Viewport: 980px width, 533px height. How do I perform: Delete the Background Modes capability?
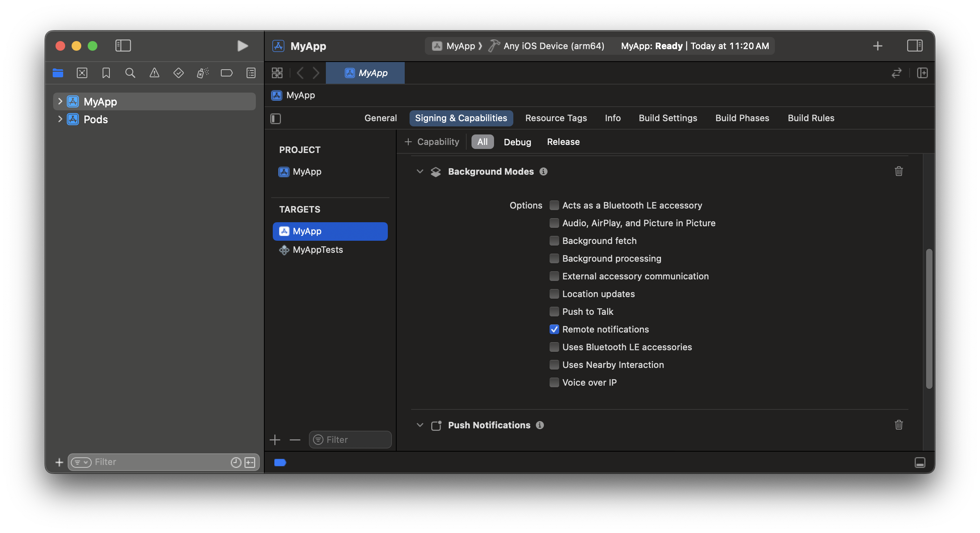click(x=899, y=171)
